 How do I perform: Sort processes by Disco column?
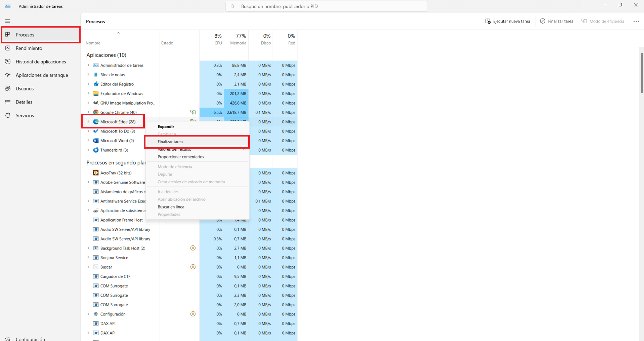(261, 38)
